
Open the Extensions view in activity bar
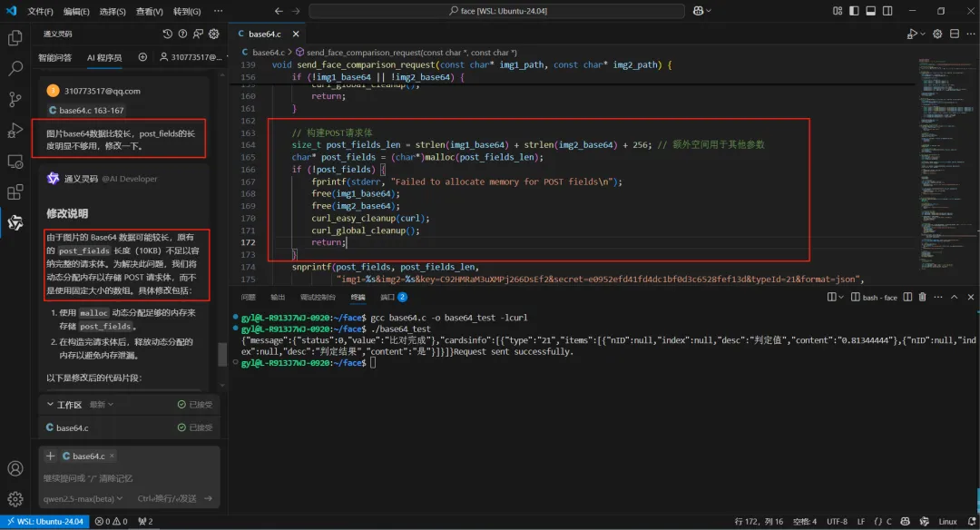click(15, 191)
